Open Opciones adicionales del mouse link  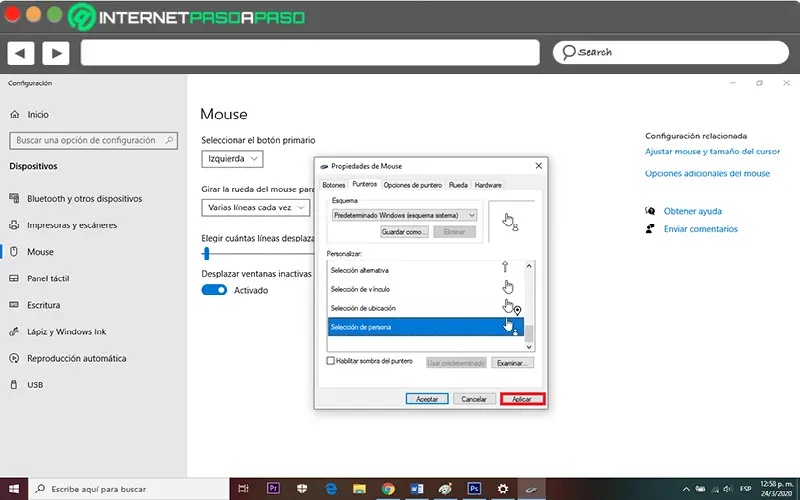[707, 173]
